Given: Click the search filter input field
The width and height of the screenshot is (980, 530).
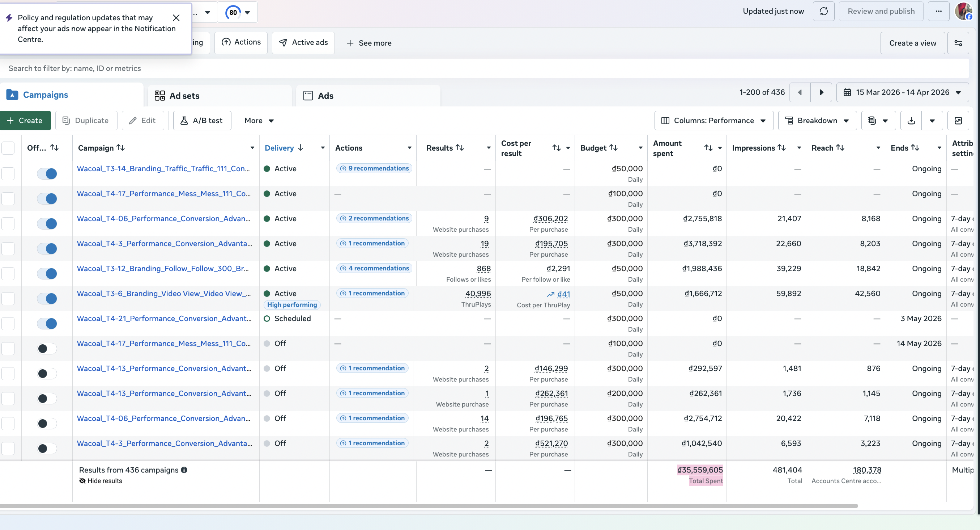Looking at the screenshot, I should pyautogui.click(x=484, y=68).
